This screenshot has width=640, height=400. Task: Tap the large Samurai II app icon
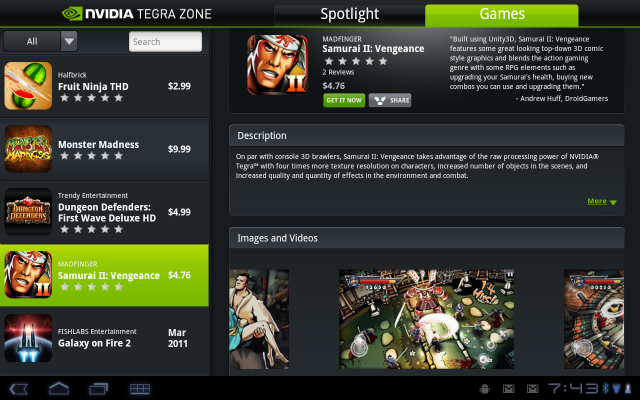277,64
